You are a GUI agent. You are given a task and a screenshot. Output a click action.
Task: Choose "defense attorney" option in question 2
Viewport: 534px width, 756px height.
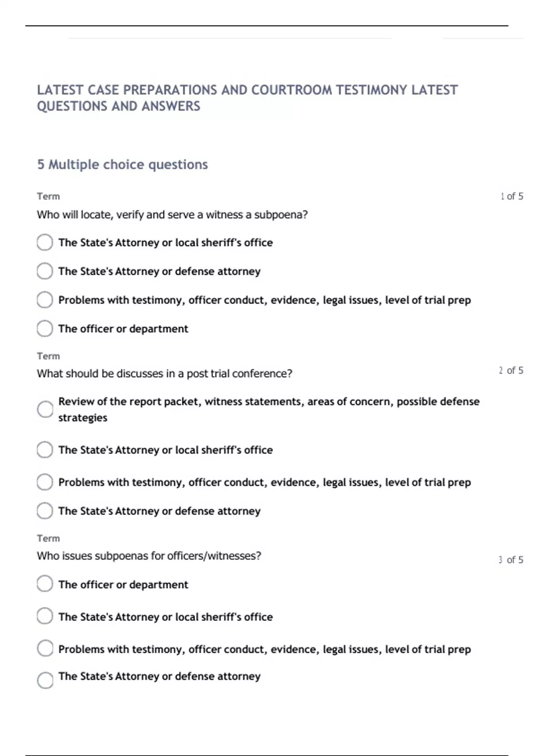pyautogui.click(x=45, y=511)
